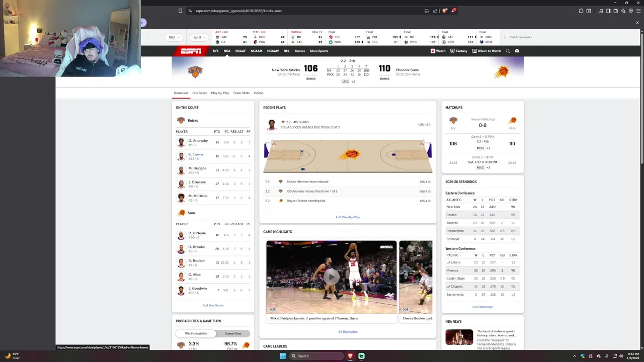Open the More Sports menu
This screenshot has width=644, height=362.
coord(319,51)
